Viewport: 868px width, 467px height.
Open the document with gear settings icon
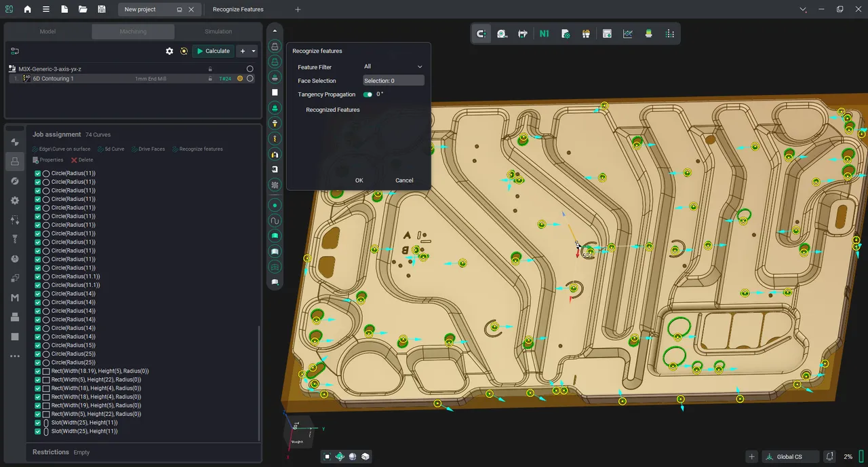[x=566, y=33]
